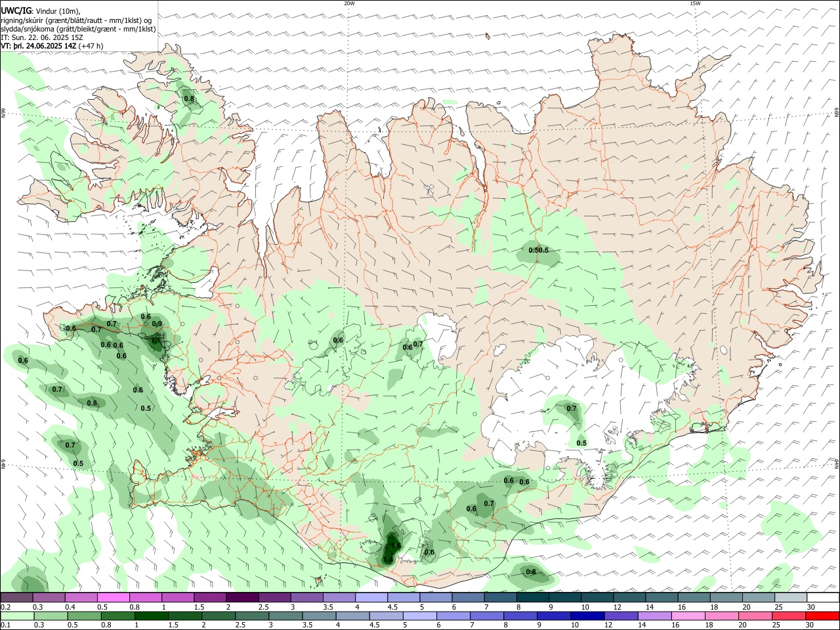This screenshot has width=840, height=630.
Task: Click the '0.7' value on Vatnajökull glacier
Action: (572, 408)
